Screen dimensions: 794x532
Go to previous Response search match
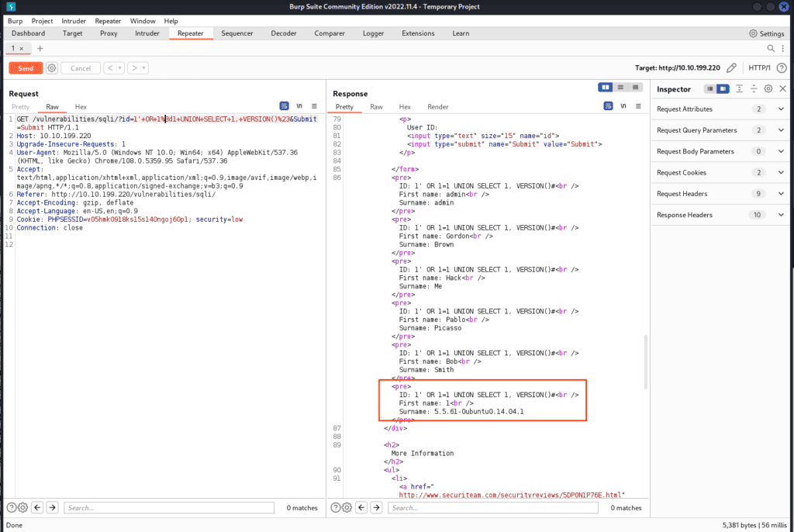(x=361, y=508)
